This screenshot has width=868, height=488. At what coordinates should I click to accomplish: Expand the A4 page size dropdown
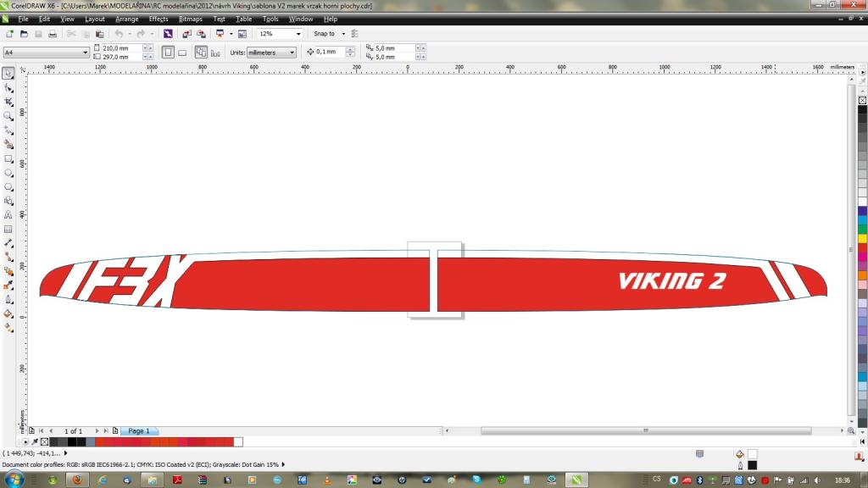point(86,53)
